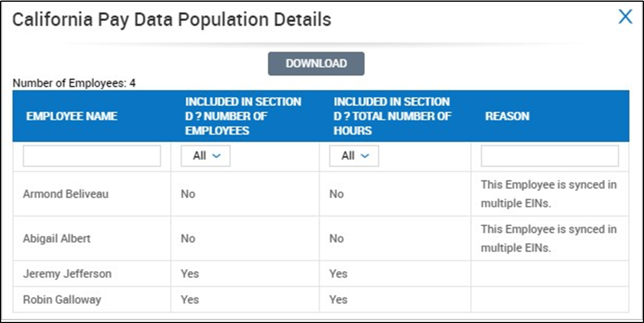Select the Abigail Albert row
Viewport: 644px width, 323px height.
tap(57, 239)
